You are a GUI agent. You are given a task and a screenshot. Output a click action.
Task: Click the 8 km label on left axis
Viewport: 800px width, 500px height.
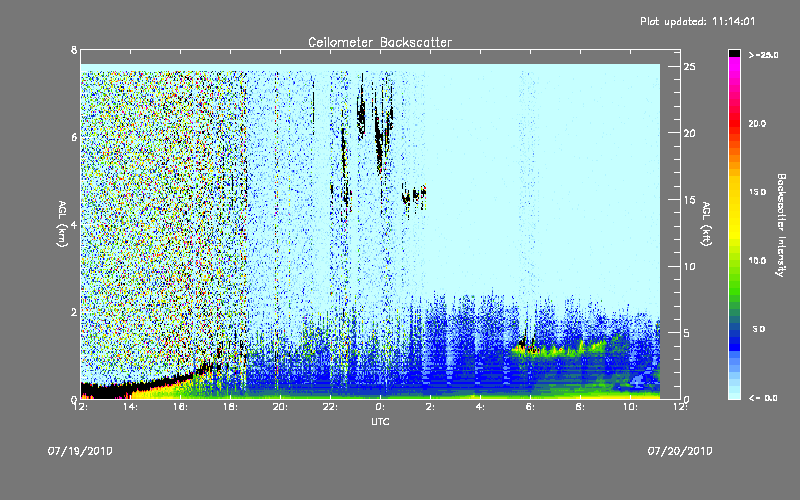click(74, 50)
